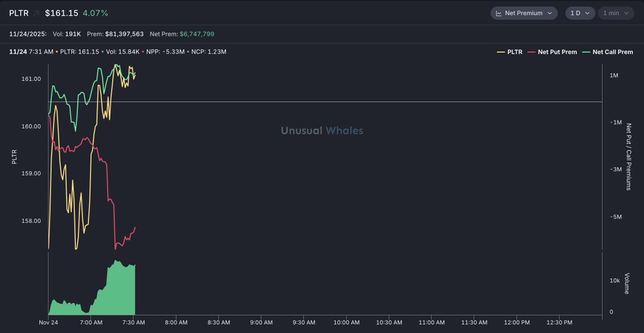Click the arrow icon next to PLTR
This screenshot has width=644, height=333.
(36, 13)
